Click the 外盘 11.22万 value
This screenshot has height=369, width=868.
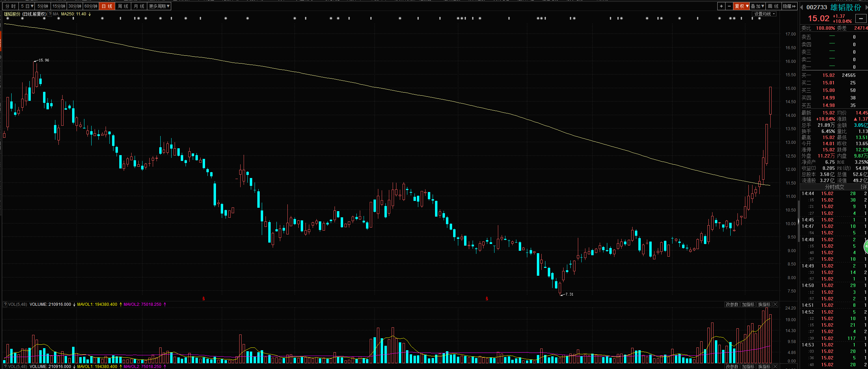pyautogui.click(x=826, y=156)
